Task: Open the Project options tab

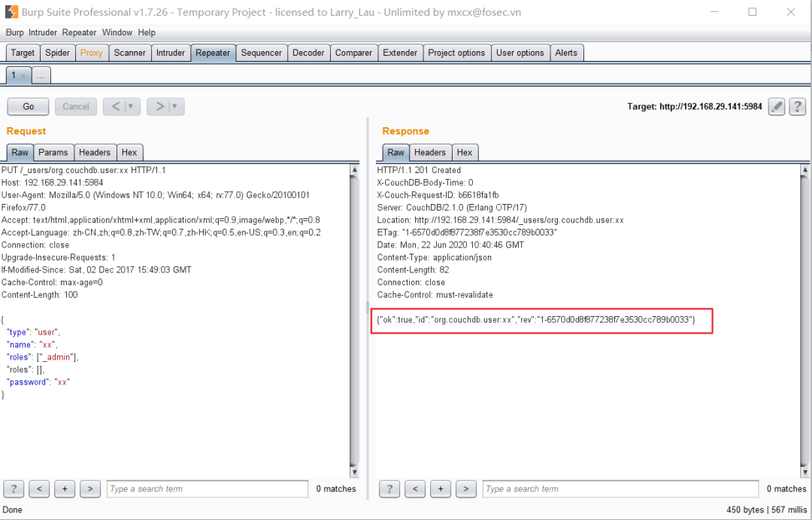Action: 457,53
